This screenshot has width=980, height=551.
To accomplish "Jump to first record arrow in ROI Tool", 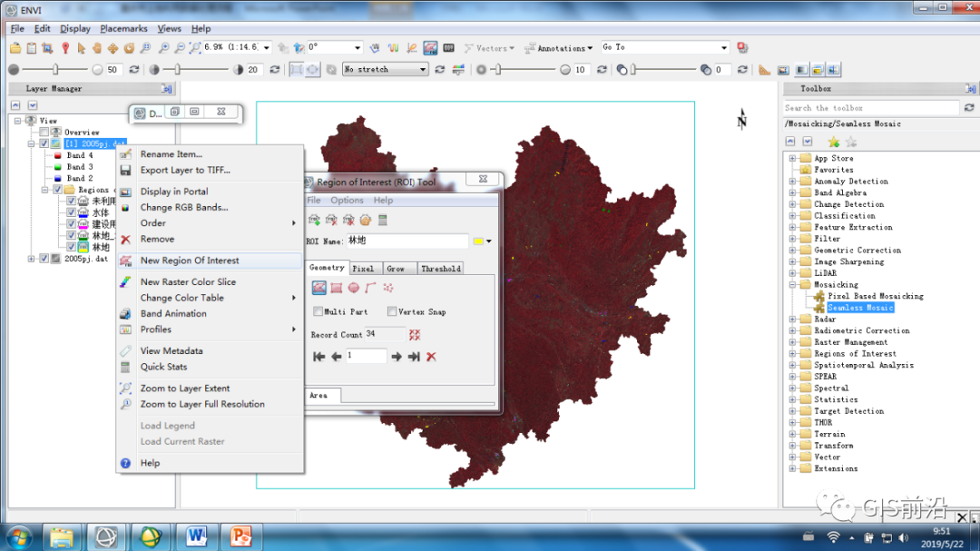I will [318, 357].
